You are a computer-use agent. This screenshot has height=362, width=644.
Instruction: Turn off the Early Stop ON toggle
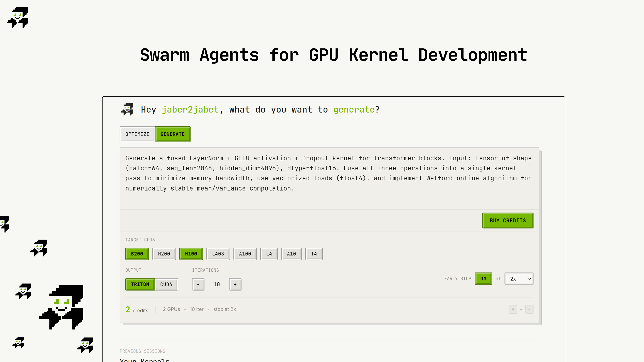[483, 279]
